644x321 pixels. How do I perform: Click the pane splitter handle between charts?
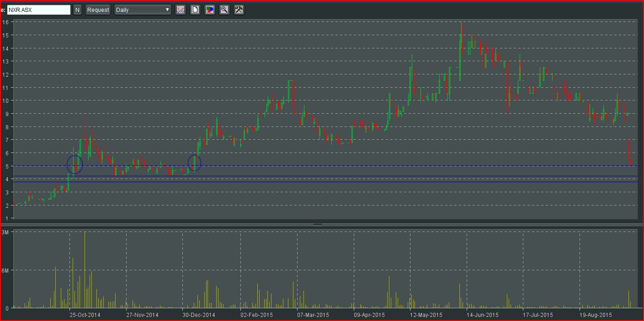[x=318, y=224]
